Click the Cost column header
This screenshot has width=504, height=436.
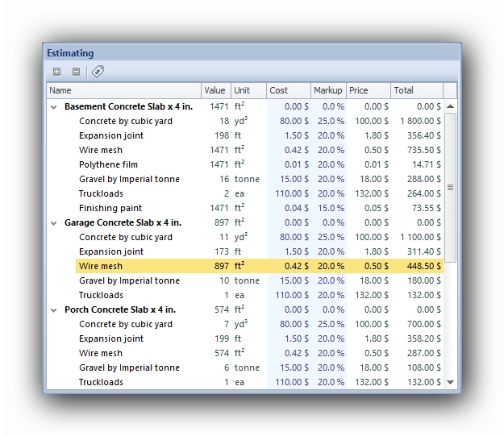pyautogui.click(x=289, y=90)
